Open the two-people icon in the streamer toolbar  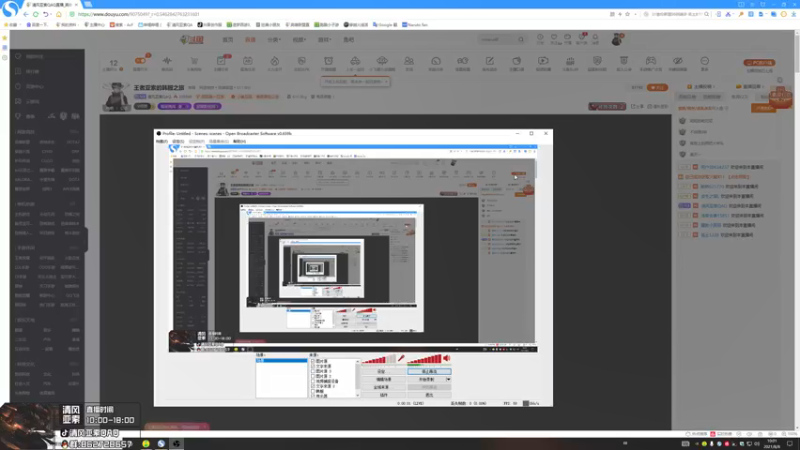point(409,61)
